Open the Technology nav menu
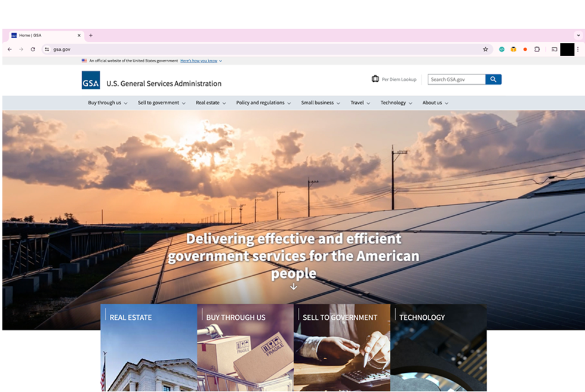 click(x=396, y=103)
